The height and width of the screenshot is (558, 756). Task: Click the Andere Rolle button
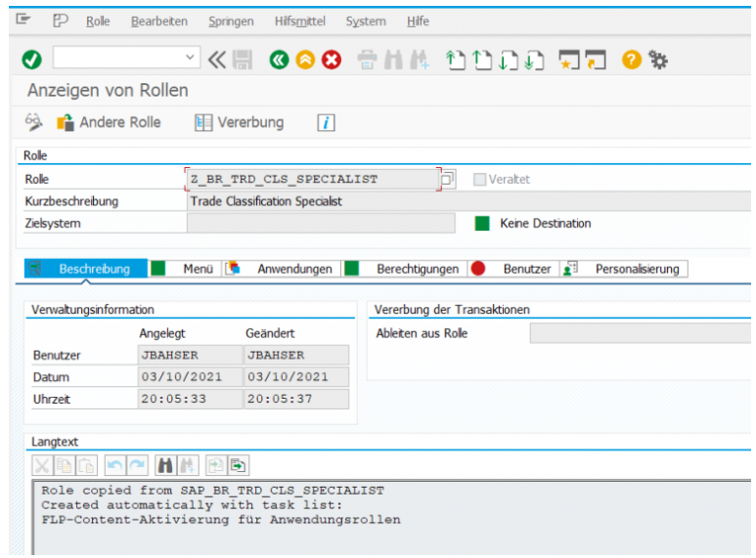click(109, 123)
